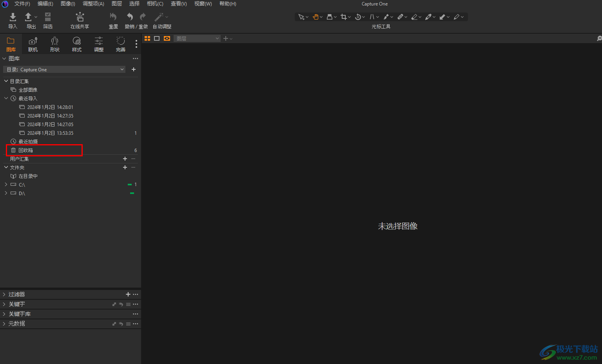Viewport: 602px width, 364px height.
Task: Open the 文件(F) menu
Action: pyautogui.click(x=22, y=4)
